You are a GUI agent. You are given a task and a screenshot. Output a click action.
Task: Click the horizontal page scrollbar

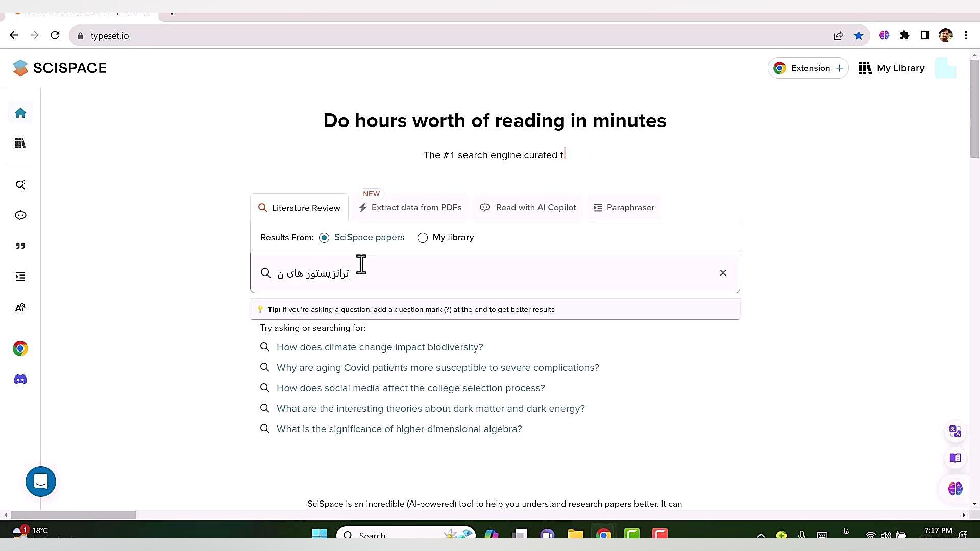73,515
